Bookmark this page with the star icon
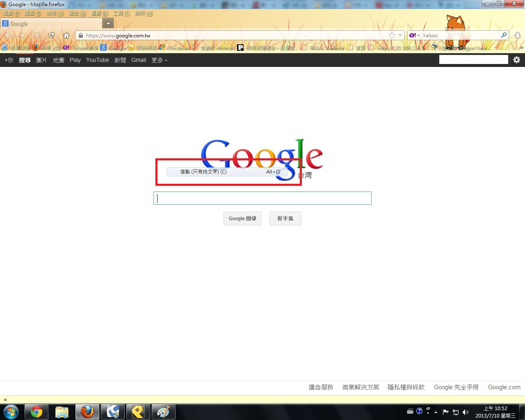This screenshot has width=525, height=420. pos(392,35)
